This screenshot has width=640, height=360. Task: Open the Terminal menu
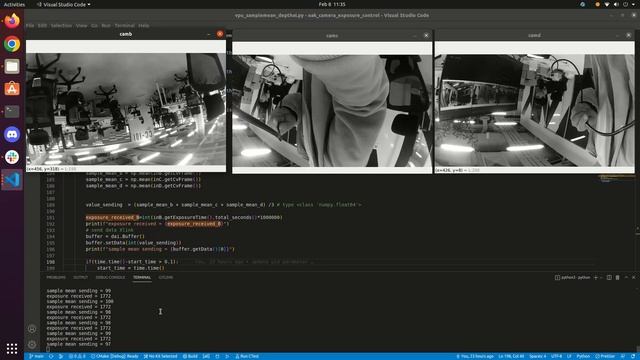[124, 25]
